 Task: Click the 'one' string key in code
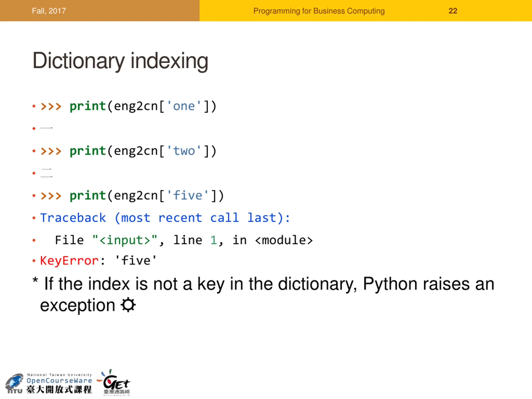[184, 106]
